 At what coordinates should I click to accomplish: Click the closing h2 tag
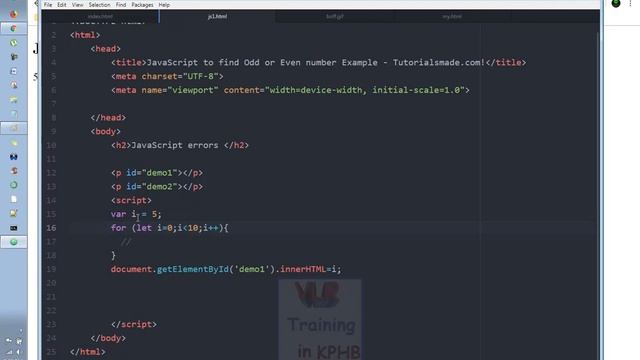[x=236, y=145]
